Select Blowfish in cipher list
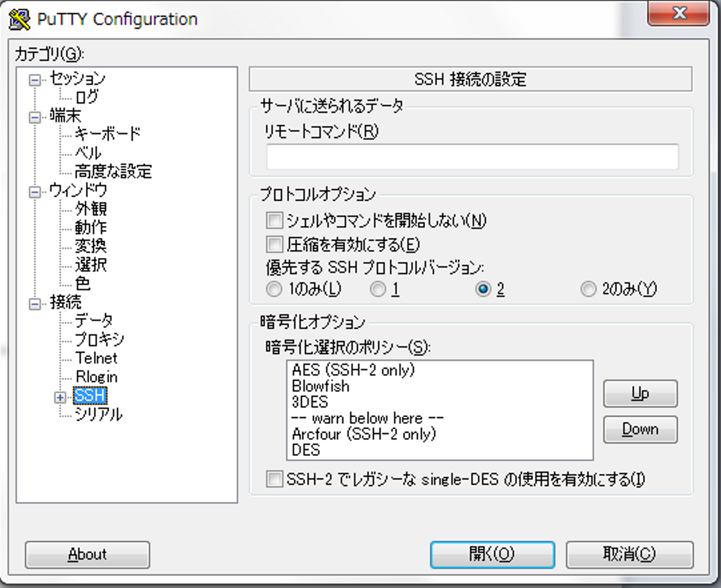The height and width of the screenshot is (588, 721). coord(320,386)
